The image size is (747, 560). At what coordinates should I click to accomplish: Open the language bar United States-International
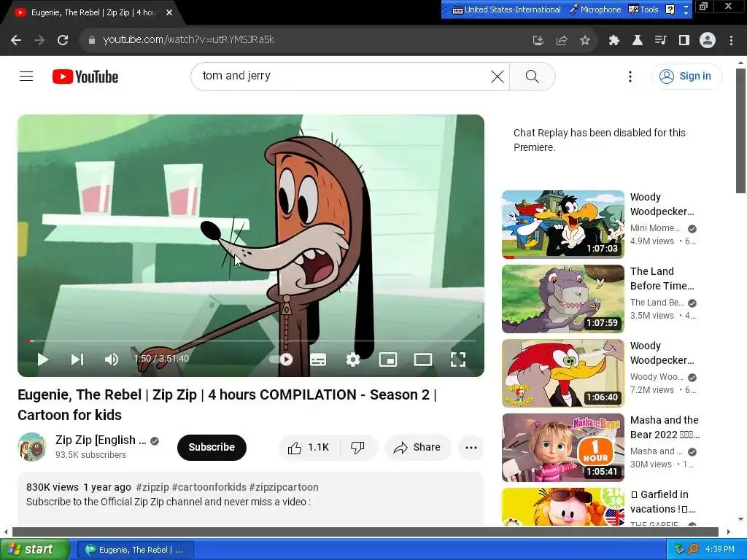[506, 9]
